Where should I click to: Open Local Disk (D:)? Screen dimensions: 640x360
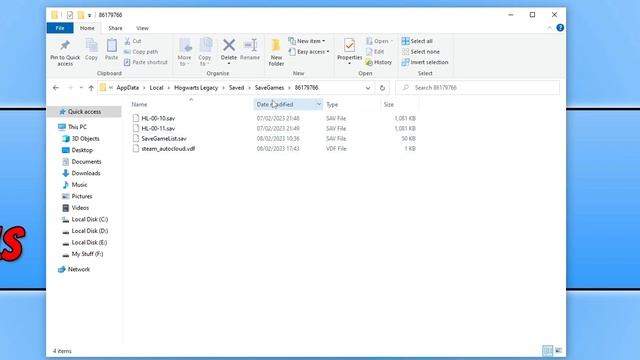pos(89,231)
